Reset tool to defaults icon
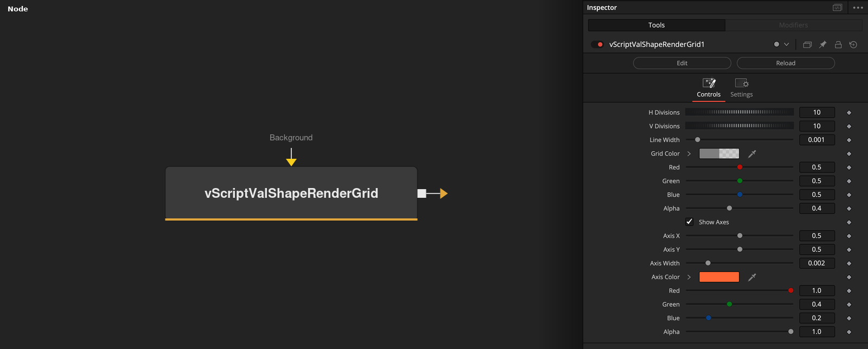 click(x=853, y=44)
